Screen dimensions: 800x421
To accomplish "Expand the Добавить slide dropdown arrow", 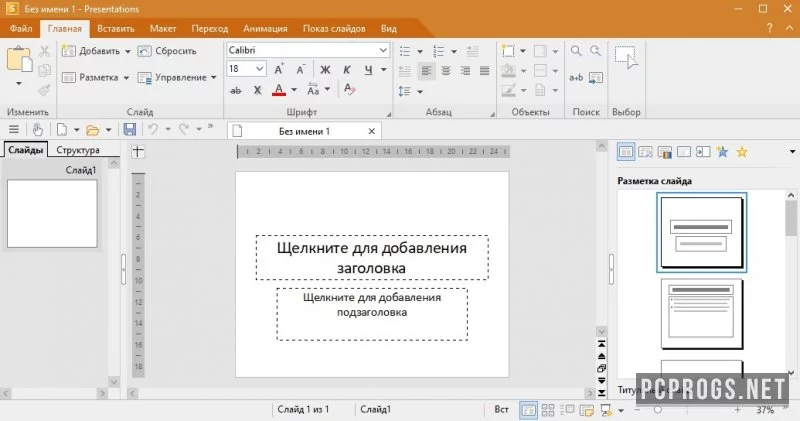I will pos(128,51).
